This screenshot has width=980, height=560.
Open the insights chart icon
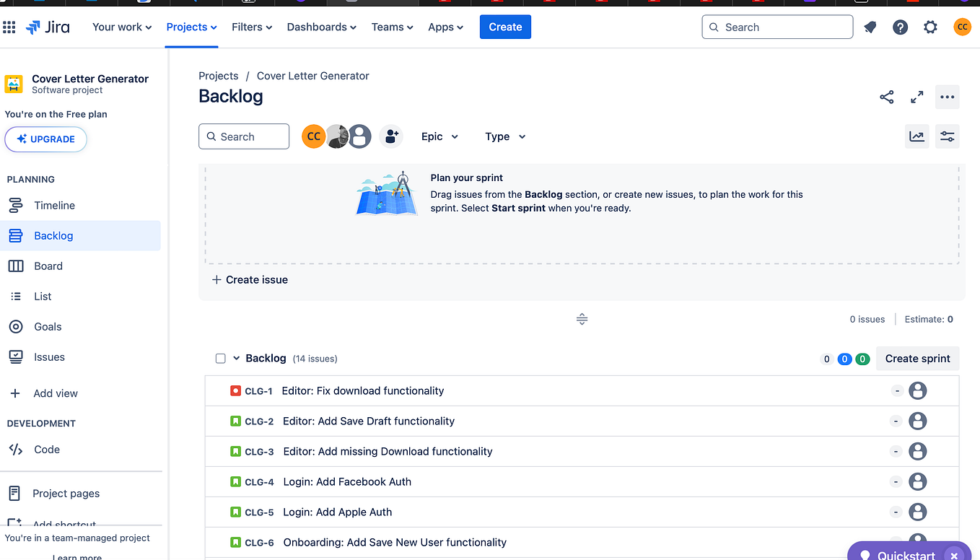(x=916, y=136)
